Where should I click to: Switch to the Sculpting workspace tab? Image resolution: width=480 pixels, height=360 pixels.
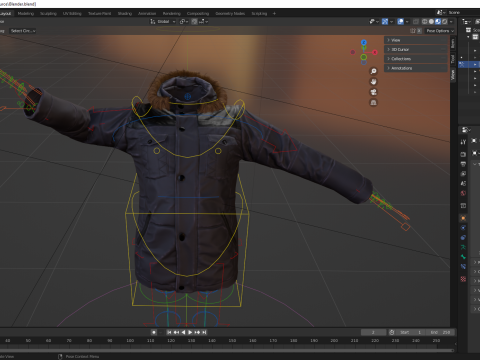point(48,14)
